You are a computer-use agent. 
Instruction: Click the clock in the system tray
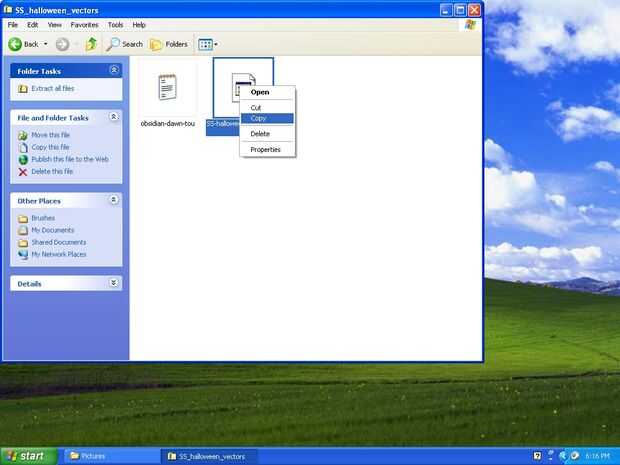click(x=597, y=456)
